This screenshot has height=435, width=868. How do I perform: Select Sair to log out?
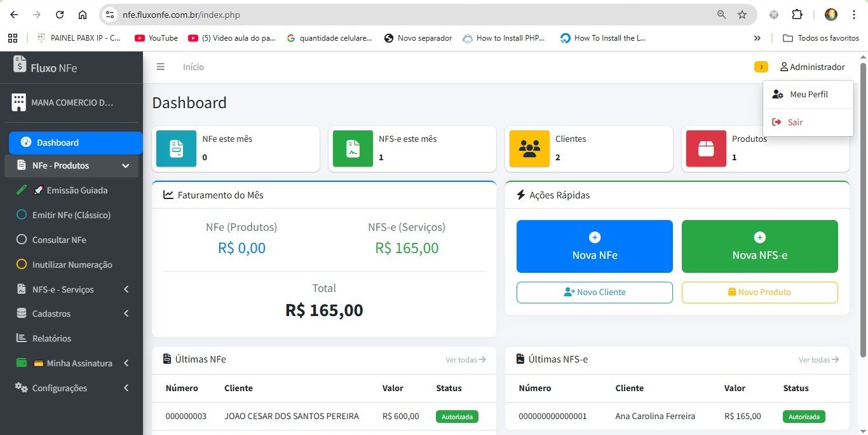[795, 122]
